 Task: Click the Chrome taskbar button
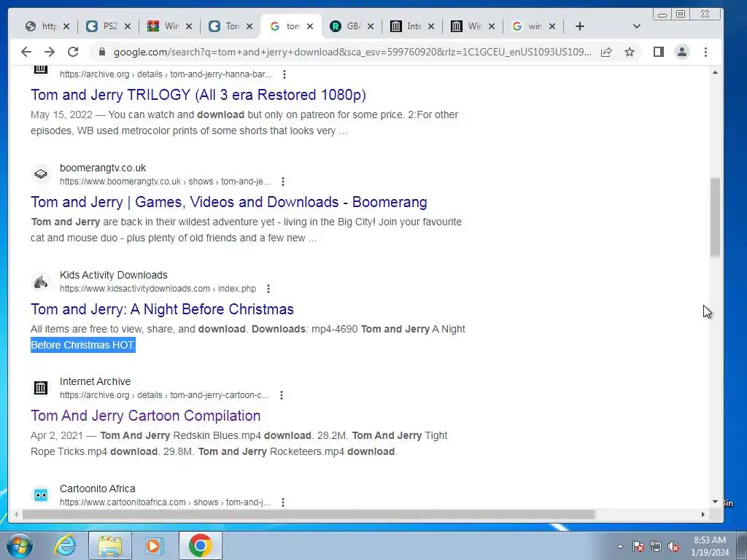pyautogui.click(x=200, y=545)
